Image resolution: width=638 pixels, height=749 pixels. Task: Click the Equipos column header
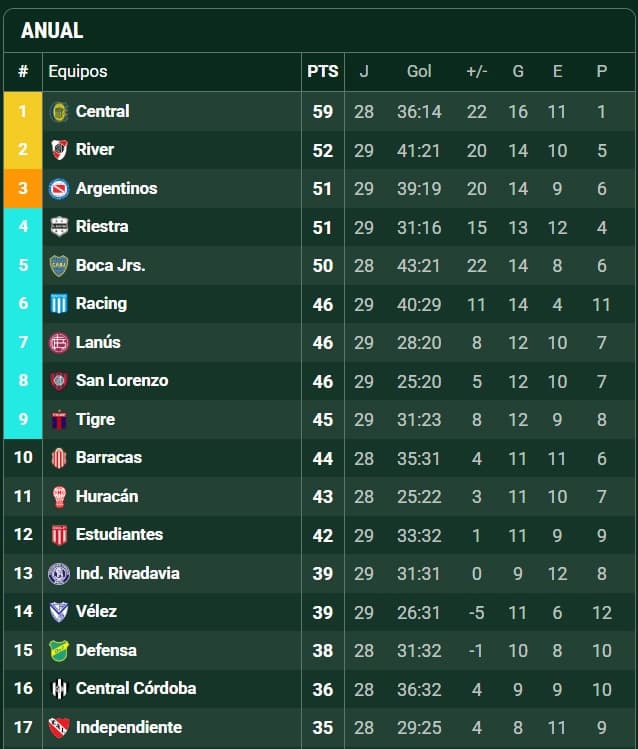(x=78, y=71)
